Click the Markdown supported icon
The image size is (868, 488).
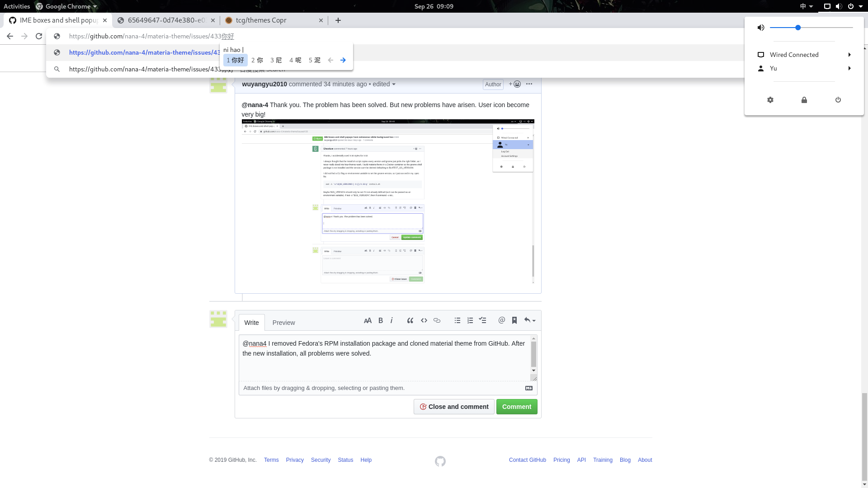point(529,388)
